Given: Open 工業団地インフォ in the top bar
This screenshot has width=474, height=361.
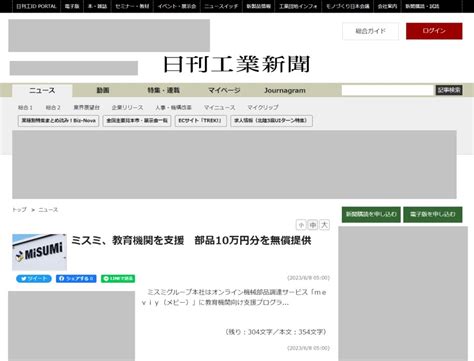Looking at the screenshot, I should click(x=298, y=6).
